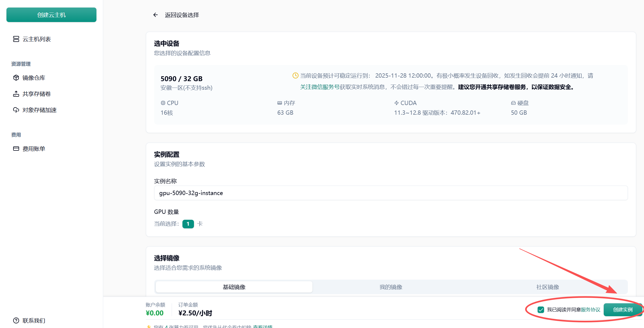Click the back arrow icon

(x=155, y=15)
